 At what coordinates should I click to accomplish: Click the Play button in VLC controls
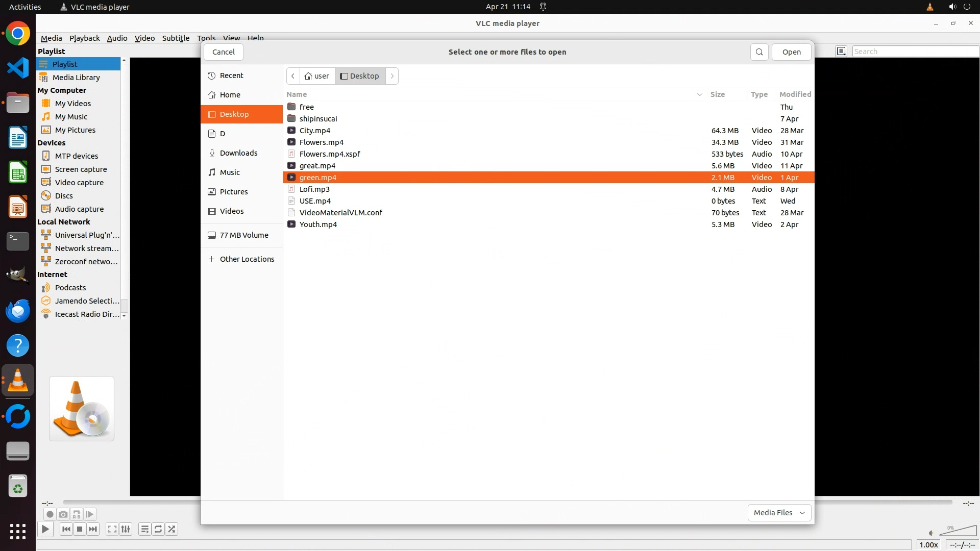(45, 529)
